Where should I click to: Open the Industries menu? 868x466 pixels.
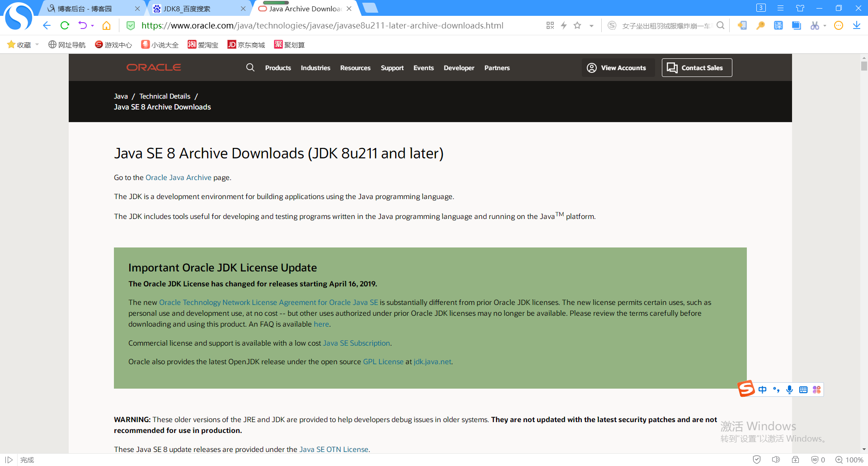[316, 68]
